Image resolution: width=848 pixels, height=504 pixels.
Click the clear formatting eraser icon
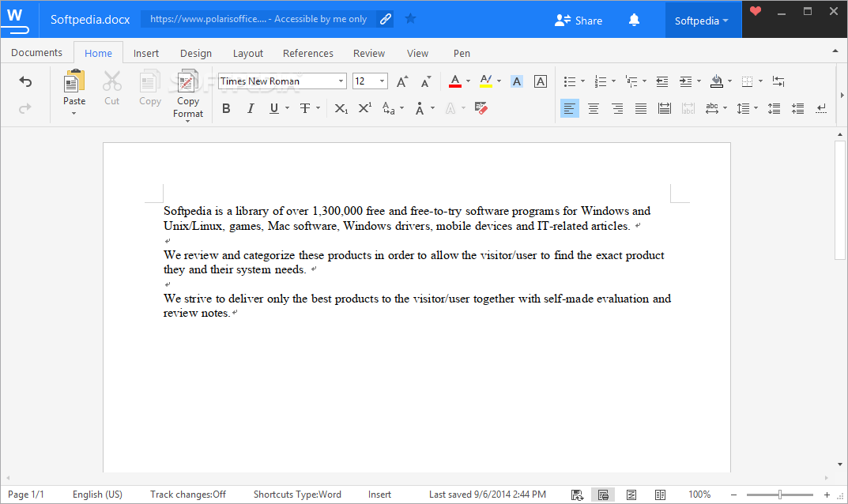pos(481,108)
